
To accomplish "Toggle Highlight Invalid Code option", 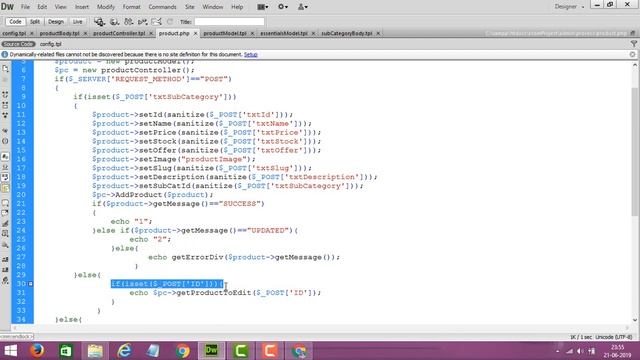I will pos(5,167).
